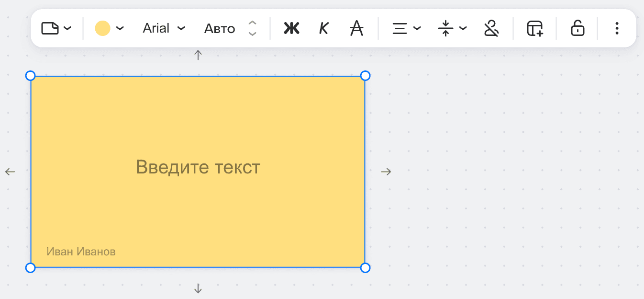Open the three-dot more options menu

617,28
